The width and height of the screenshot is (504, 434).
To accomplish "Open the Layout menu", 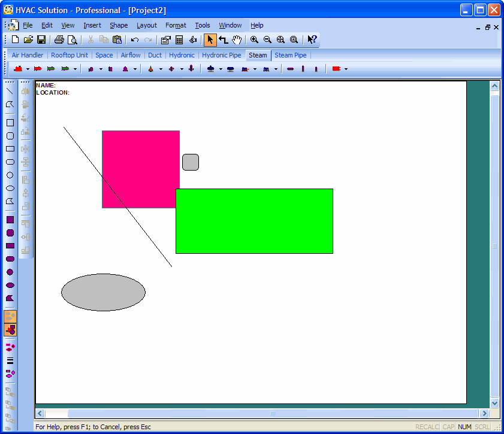I will (147, 25).
